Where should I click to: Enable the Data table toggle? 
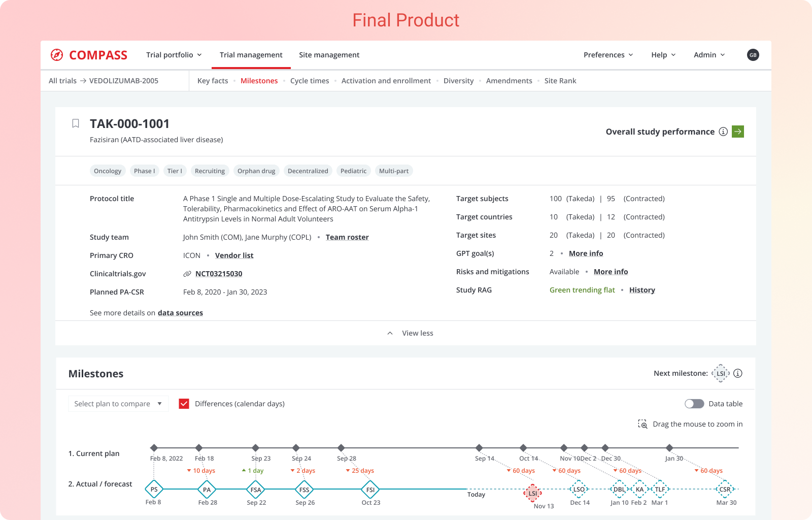coord(694,404)
